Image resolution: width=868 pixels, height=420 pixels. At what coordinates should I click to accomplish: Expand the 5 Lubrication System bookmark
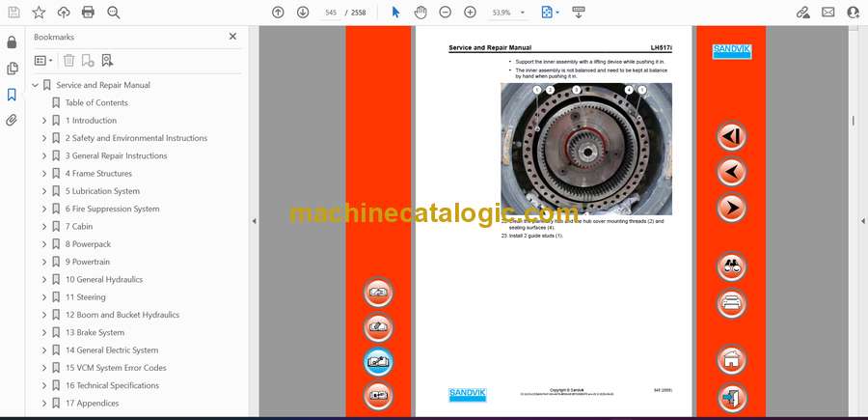[44, 191]
